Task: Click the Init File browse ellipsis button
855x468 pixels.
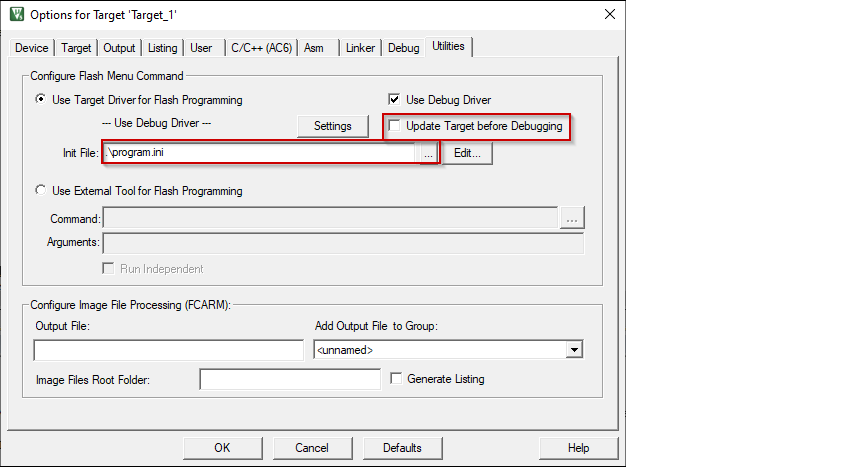Action: point(427,154)
